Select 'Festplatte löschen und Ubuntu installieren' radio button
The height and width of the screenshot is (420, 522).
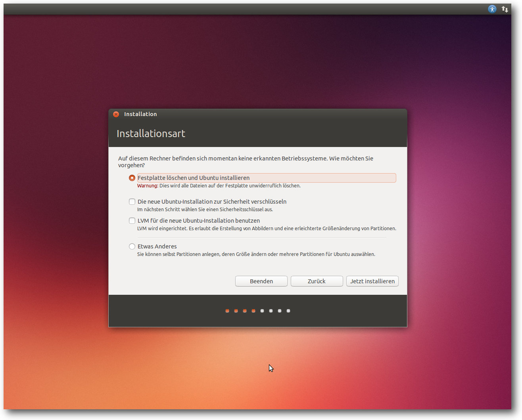132,178
